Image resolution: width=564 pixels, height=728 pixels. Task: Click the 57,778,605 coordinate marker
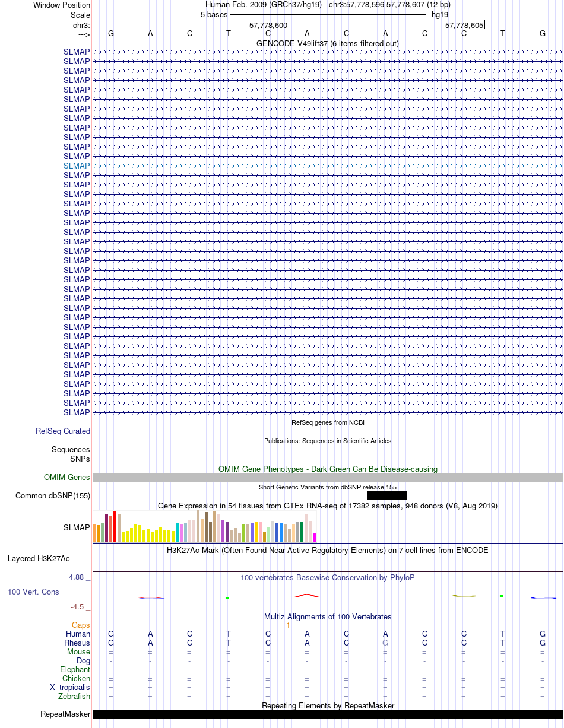point(464,25)
